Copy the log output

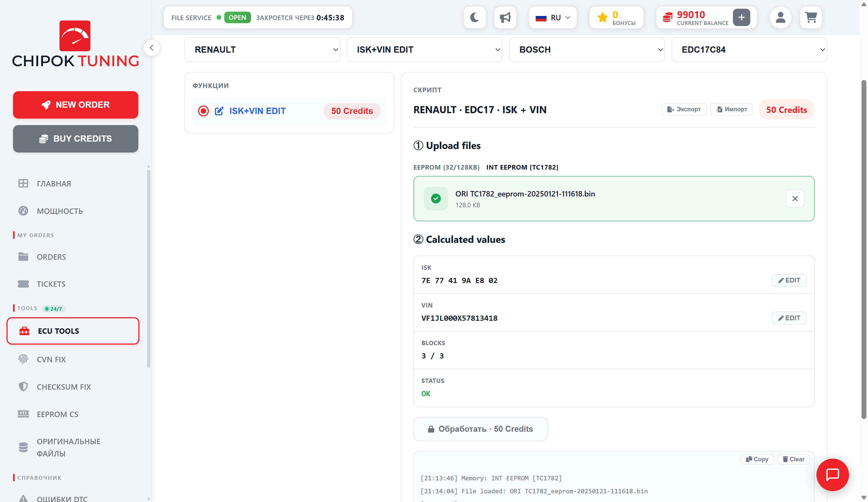tap(757, 459)
